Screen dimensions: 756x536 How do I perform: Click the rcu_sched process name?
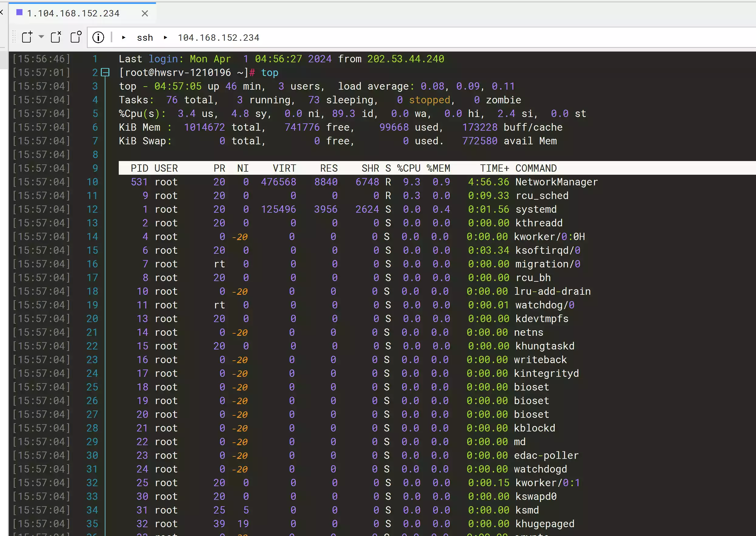[x=542, y=196]
